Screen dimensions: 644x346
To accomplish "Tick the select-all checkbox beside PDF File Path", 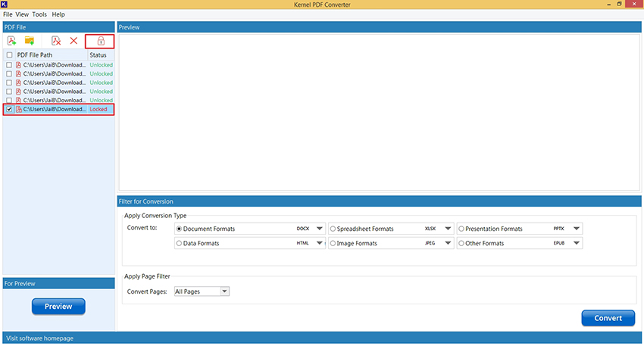I will (x=9, y=55).
